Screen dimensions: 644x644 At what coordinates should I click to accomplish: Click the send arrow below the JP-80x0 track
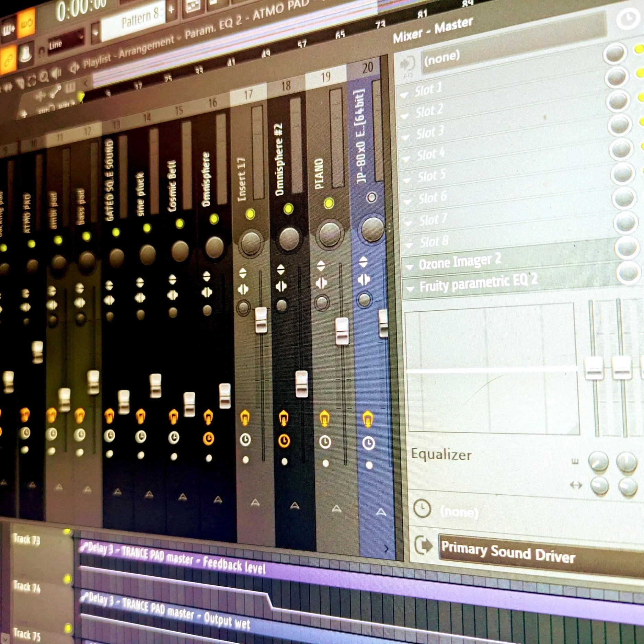coord(381,512)
